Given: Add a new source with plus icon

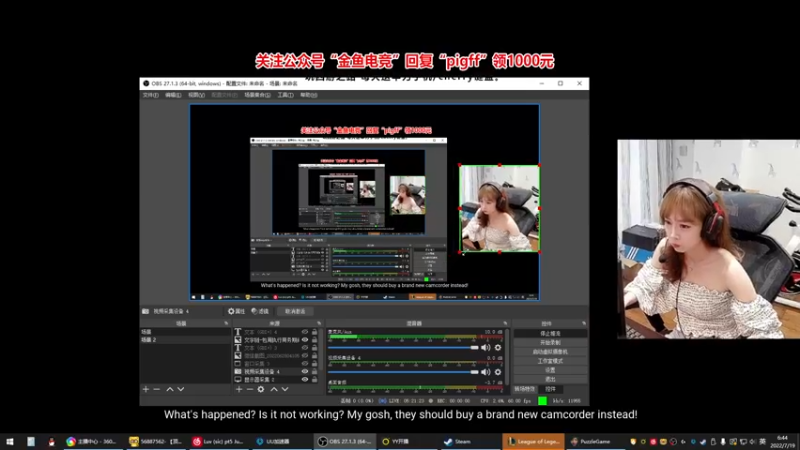Looking at the screenshot, I should pos(239,389).
